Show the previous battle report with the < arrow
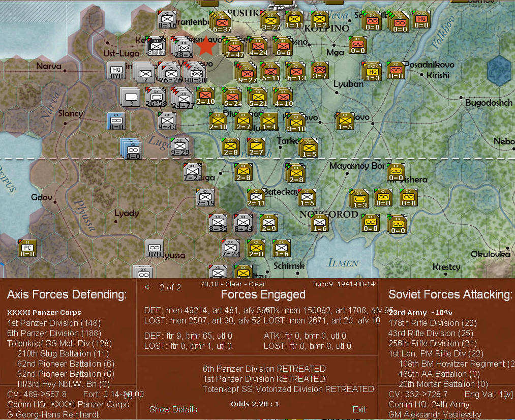 (x=147, y=287)
